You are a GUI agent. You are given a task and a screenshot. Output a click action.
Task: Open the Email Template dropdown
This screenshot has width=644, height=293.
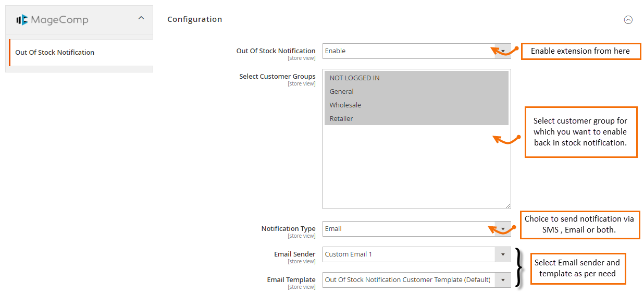pos(416,280)
